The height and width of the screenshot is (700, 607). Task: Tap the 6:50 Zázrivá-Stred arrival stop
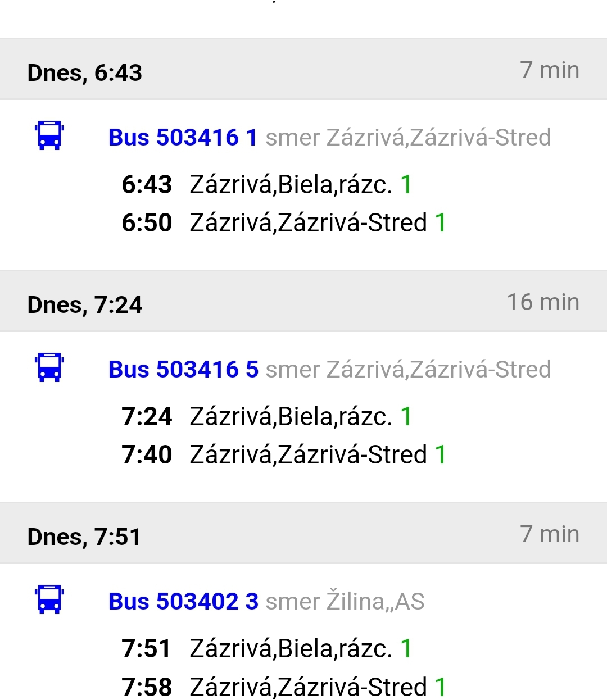pos(308,223)
